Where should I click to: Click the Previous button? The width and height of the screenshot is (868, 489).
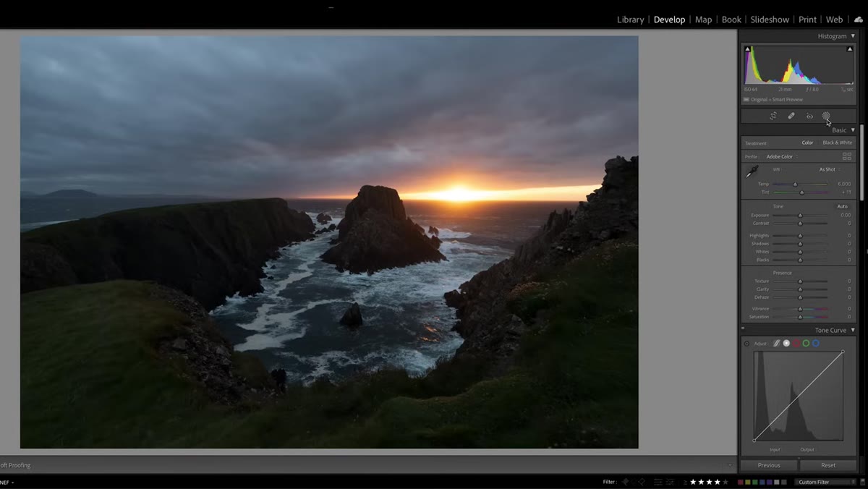click(769, 465)
